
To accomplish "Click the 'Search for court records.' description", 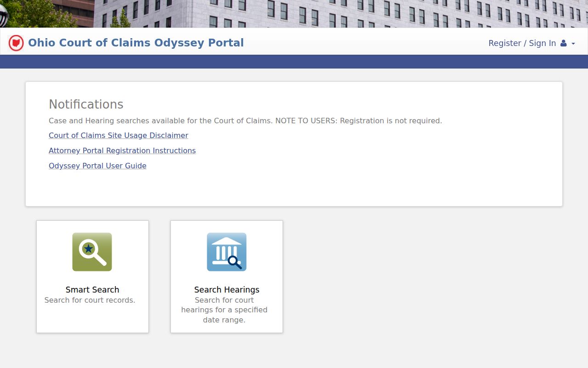I will (90, 300).
